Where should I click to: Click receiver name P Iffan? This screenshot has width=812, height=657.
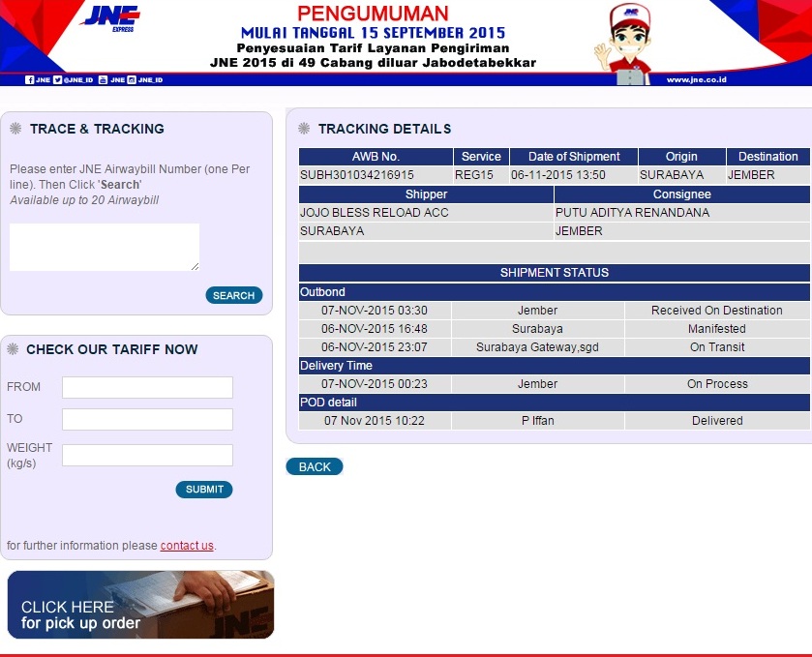(x=537, y=420)
